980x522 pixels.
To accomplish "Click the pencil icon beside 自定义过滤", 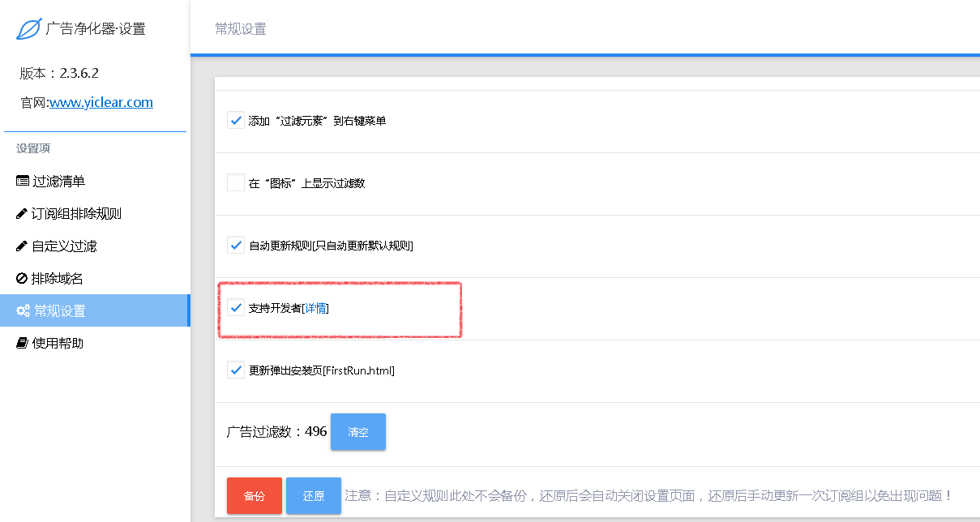I will [22, 246].
